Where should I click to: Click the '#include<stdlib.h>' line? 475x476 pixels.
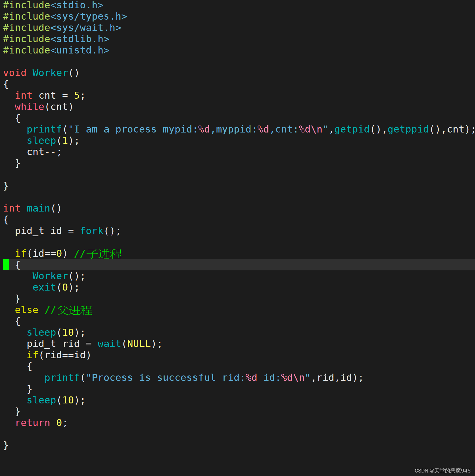56,39
